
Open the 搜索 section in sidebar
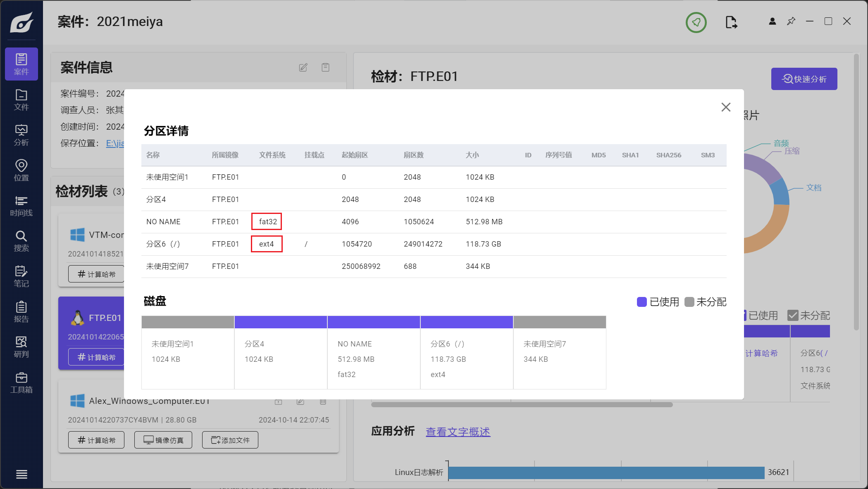click(x=21, y=241)
